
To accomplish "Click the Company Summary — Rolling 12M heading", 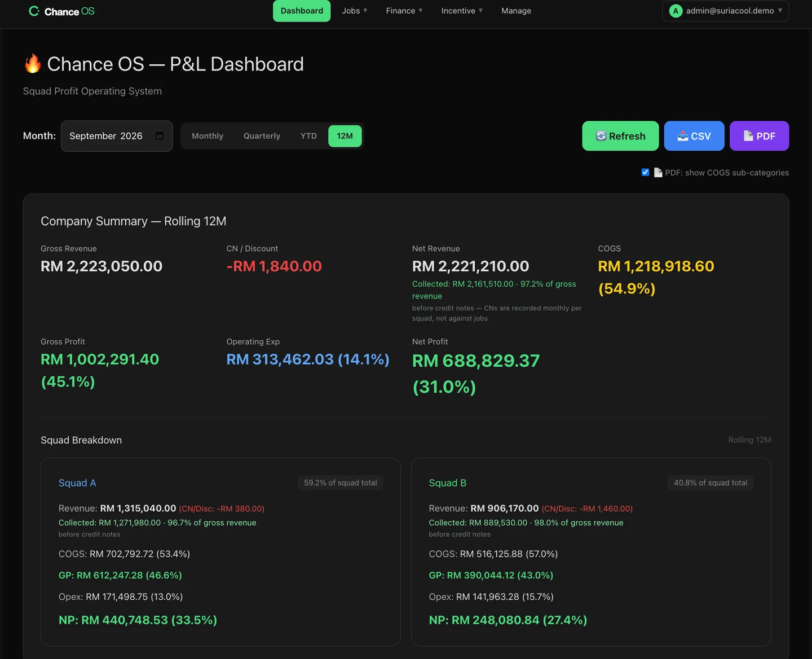I will coord(134,221).
